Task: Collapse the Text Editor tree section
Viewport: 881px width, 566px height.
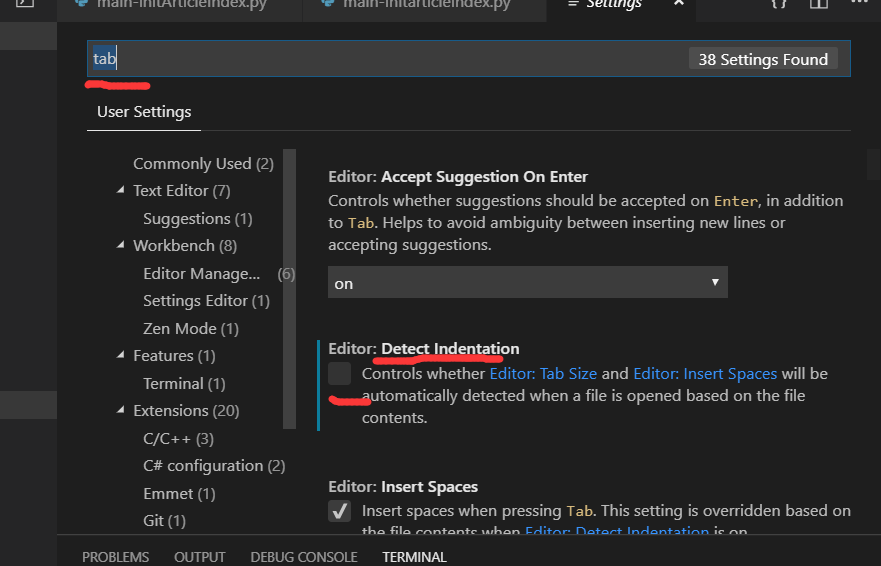Action: 120,191
